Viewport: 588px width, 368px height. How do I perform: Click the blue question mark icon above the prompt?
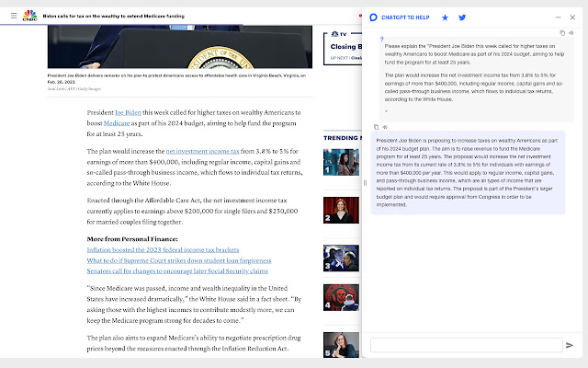(x=382, y=39)
